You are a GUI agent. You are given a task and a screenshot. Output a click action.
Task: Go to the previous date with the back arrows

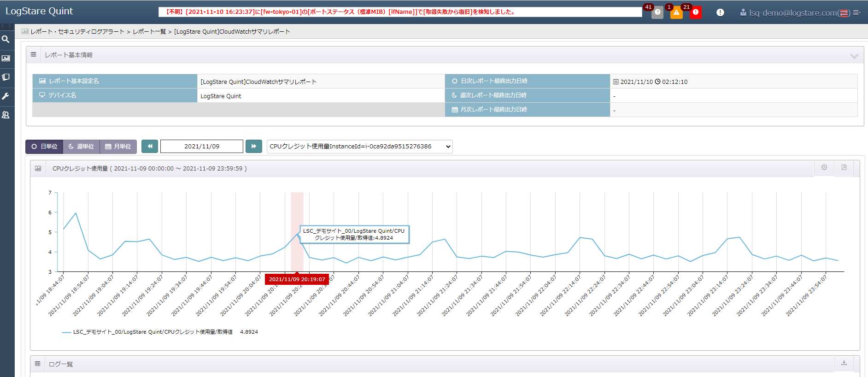150,147
